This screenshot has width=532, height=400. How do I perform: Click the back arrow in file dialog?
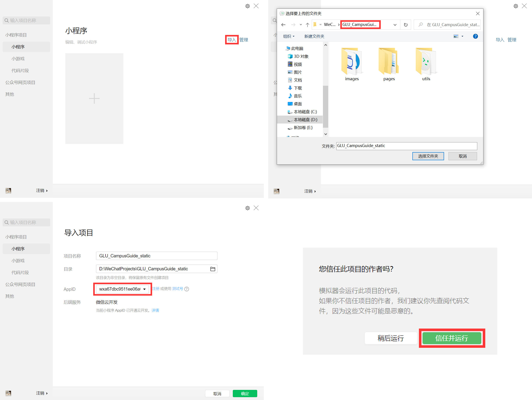(283, 25)
